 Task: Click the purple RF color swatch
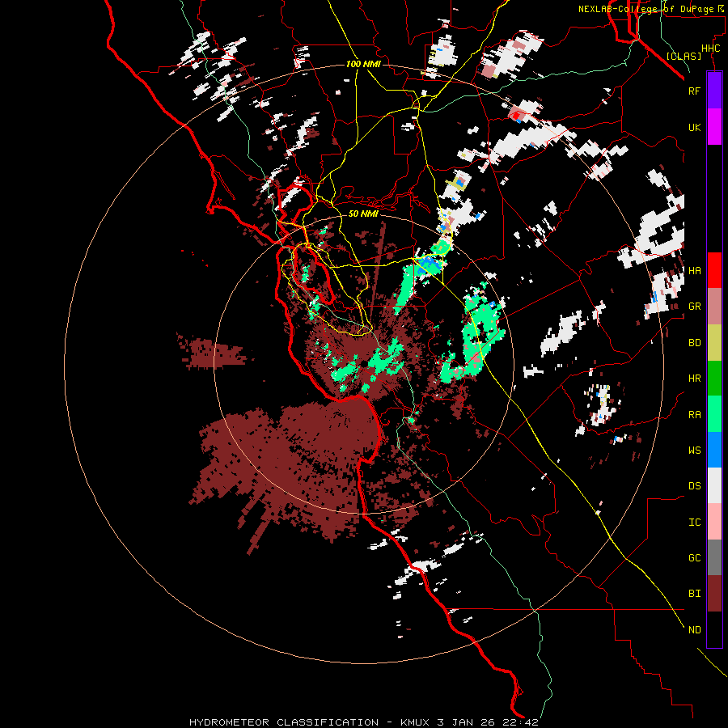point(714,91)
